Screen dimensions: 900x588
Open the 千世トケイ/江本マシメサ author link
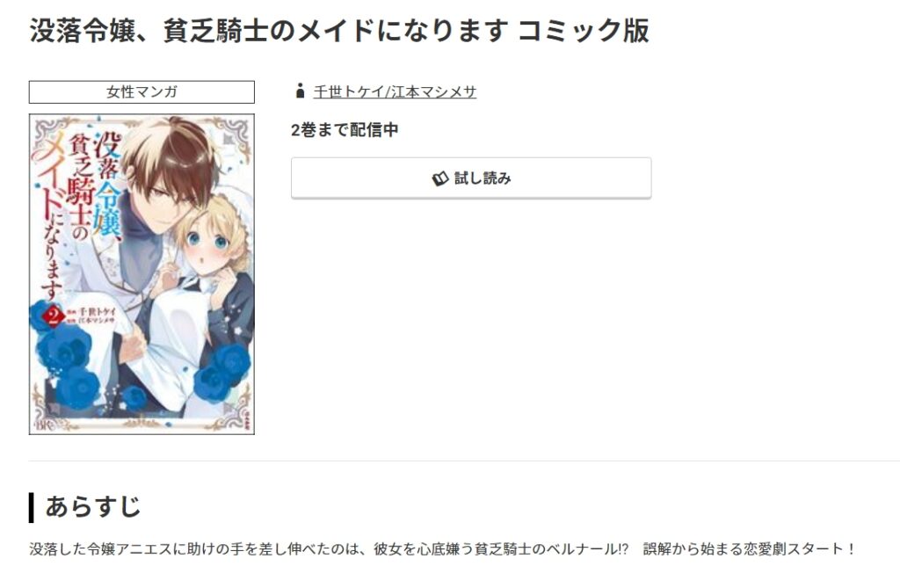[395, 92]
